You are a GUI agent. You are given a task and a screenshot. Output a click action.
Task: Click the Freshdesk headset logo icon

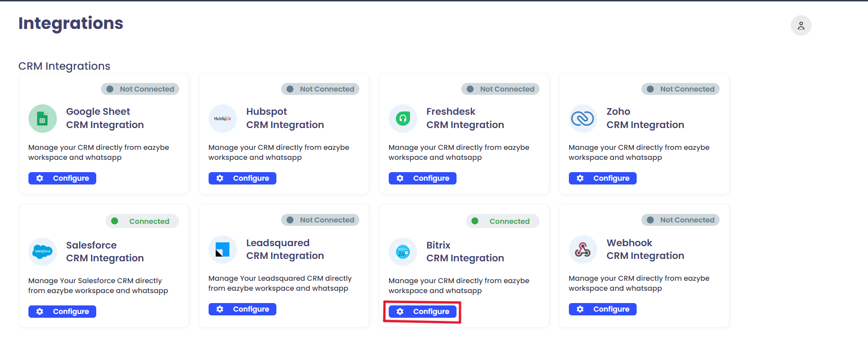pos(403,119)
